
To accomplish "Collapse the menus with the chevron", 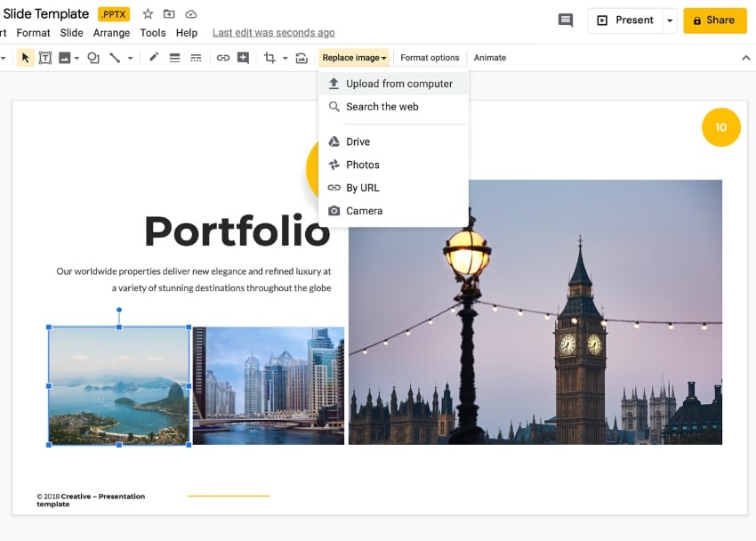I will [745, 58].
